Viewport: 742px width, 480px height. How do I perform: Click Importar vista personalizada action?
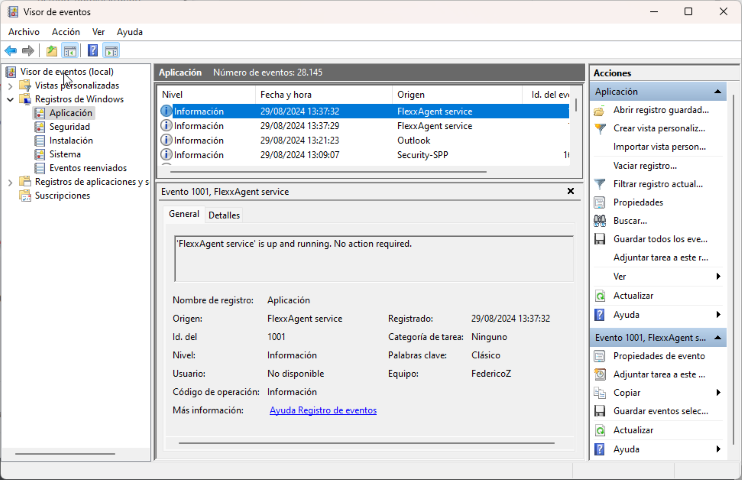[x=659, y=147]
